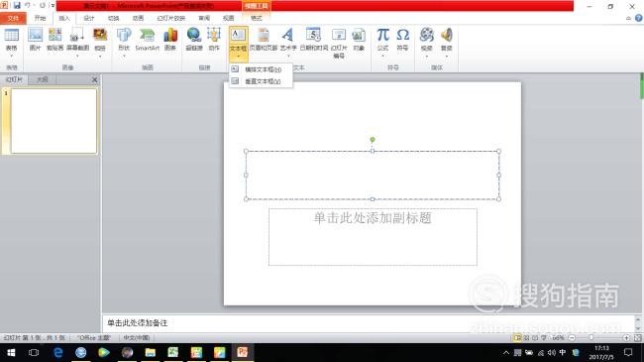Expand the 音频 audio dropdown arrow
The height and width of the screenshot is (362, 644).
click(447, 56)
